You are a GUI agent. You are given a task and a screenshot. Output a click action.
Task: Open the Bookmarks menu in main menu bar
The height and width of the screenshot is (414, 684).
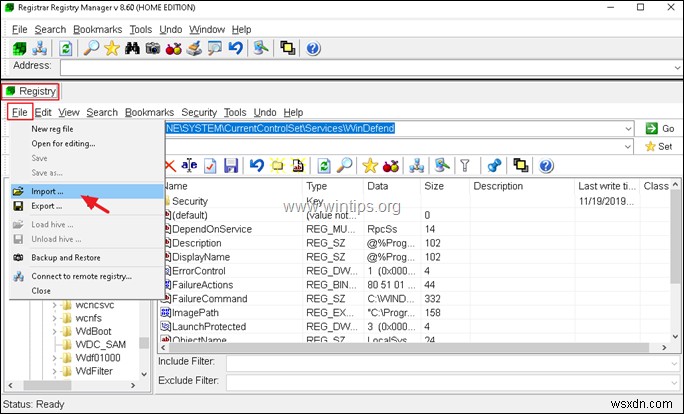(x=97, y=30)
